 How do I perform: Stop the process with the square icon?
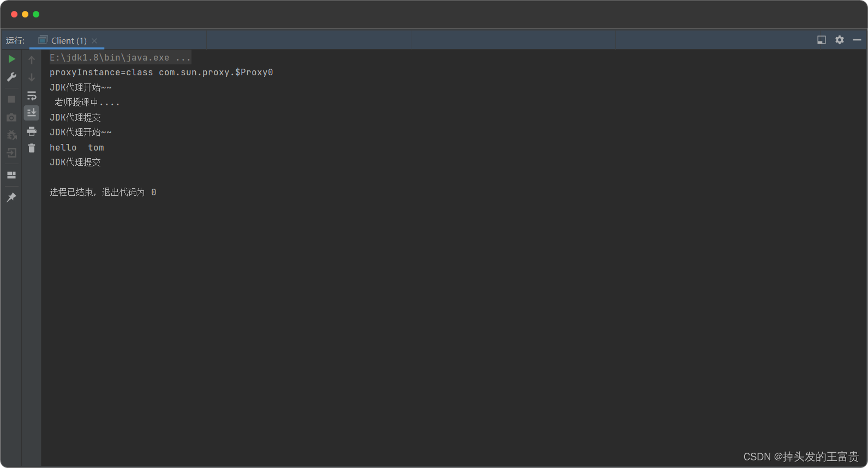tap(11, 99)
